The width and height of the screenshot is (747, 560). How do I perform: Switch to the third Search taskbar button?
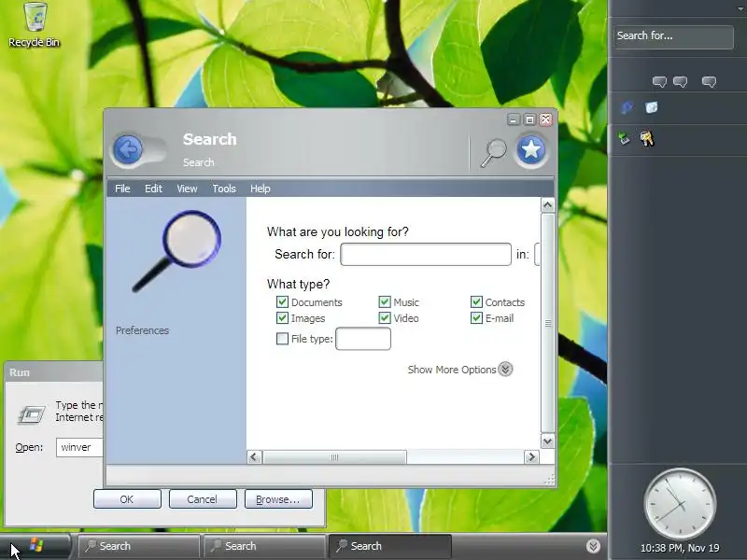tap(390, 546)
